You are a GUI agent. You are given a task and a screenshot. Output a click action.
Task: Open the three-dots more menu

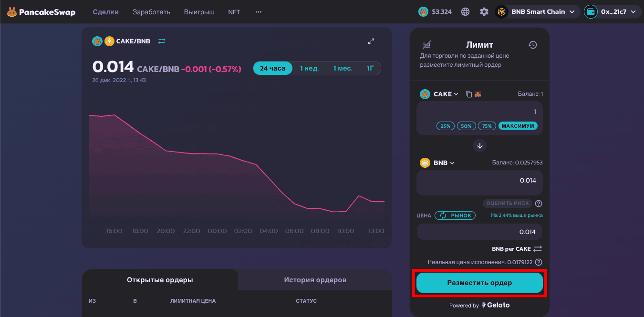pos(259,12)
